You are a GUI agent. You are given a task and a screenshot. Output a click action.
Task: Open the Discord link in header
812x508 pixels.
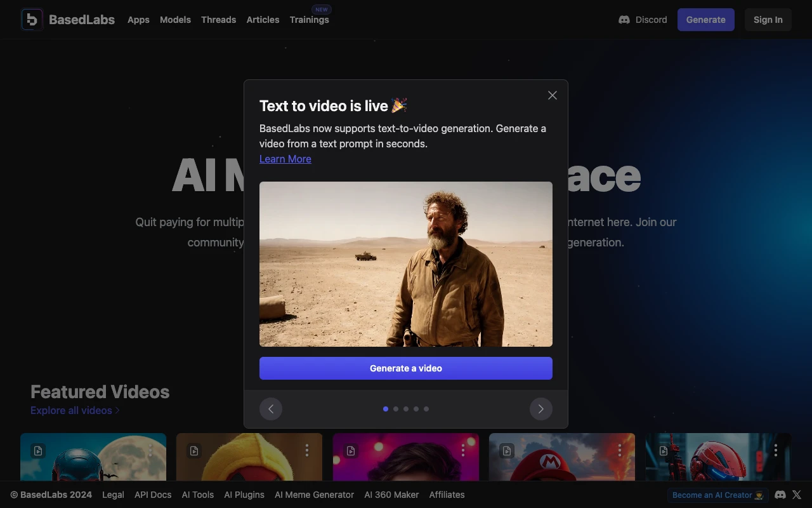(x=643, y=20)
